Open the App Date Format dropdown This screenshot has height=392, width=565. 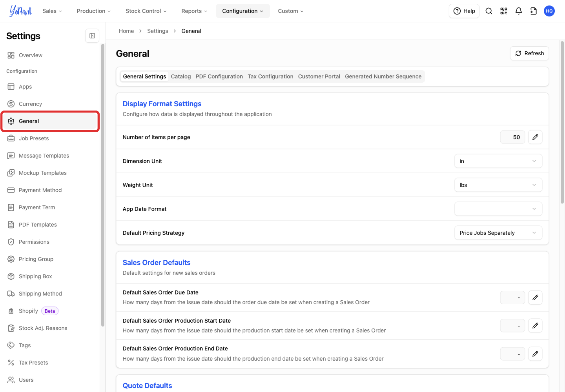pyautogui.click(x=498, y=209)
